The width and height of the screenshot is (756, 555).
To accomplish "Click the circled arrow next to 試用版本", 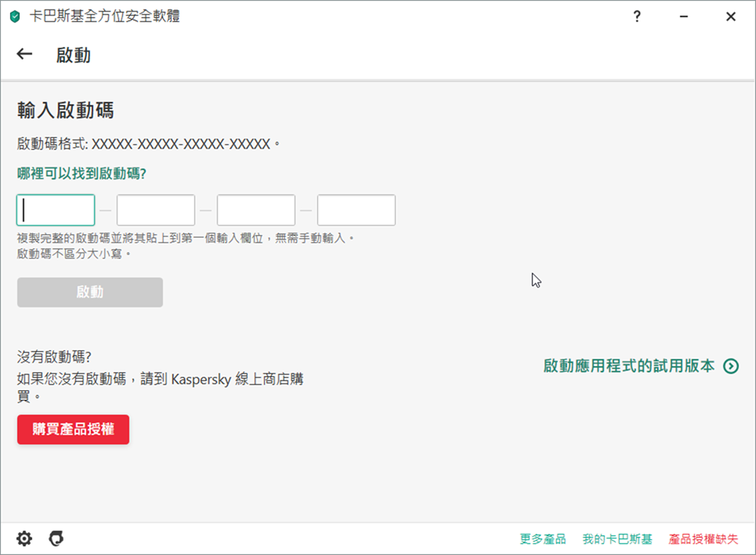I will 731,366.
